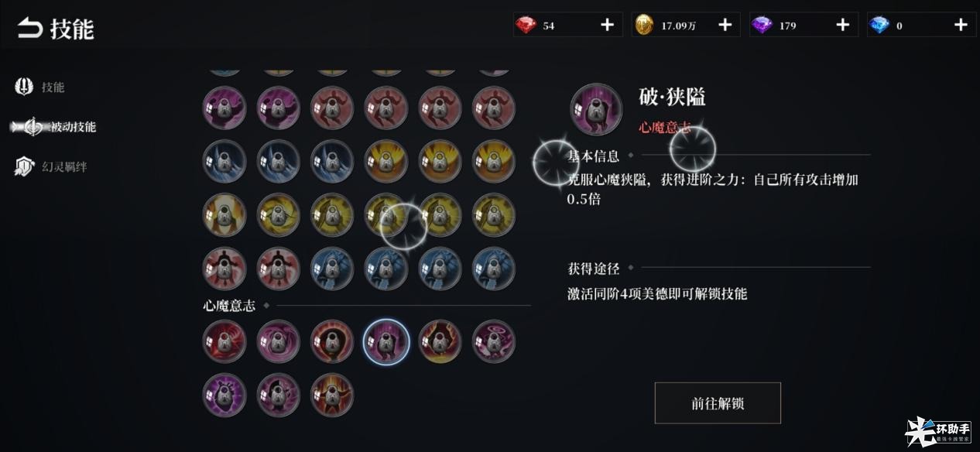The height and width of the screenshot is (452, 980).
Task: Go back using the 技能 back arrow
Action: [29, 29]
